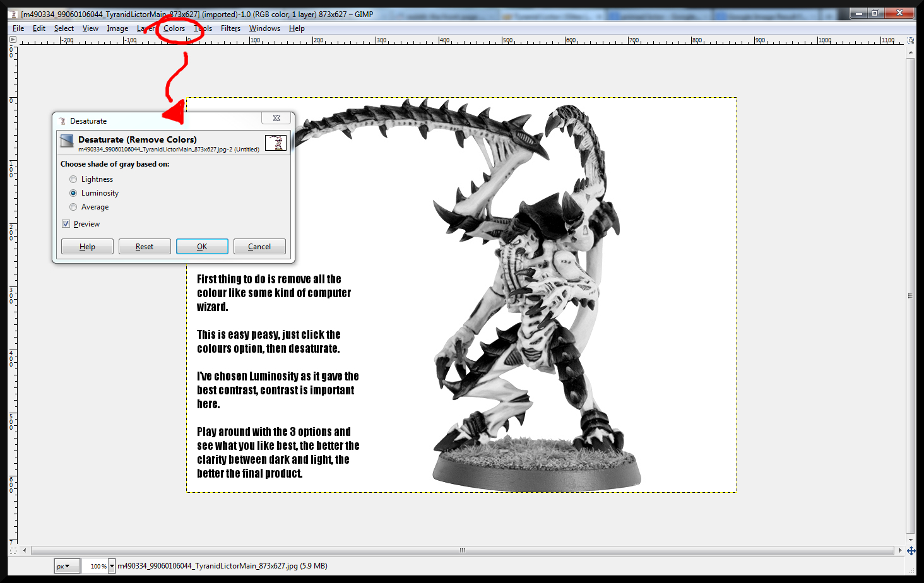
Task: Select the Average radio option
Action: [73, 207]
